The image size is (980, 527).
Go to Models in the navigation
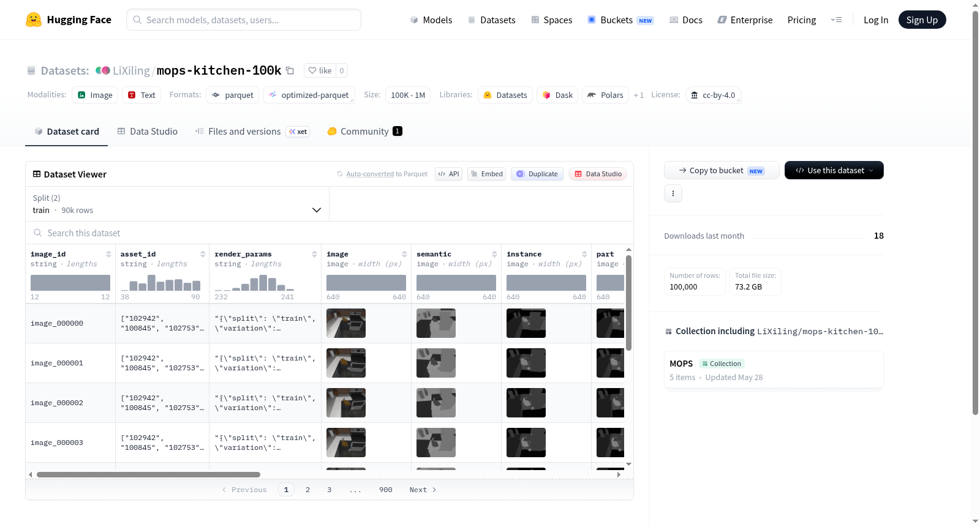[x=431, y=20]
